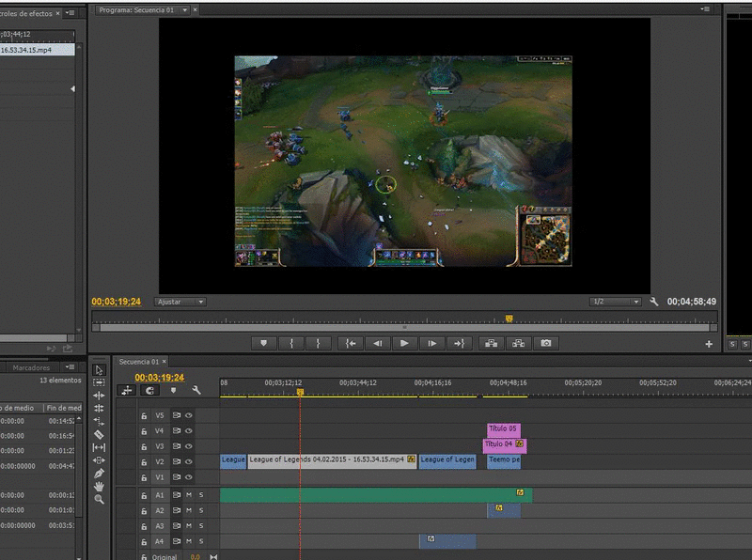This screenshot has width=752, height=560.
Task: Toggle sync lock on V1
Action: (177, 477)
